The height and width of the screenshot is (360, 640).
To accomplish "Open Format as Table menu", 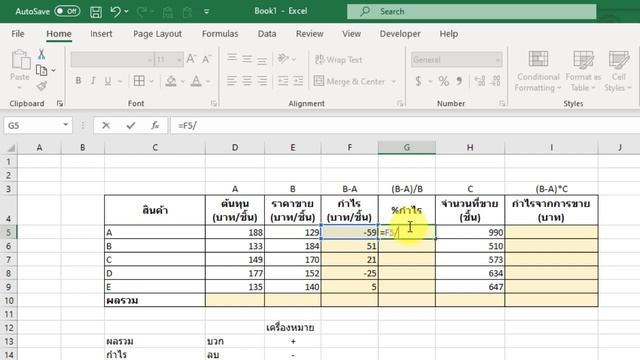I will tap(583, 71).
